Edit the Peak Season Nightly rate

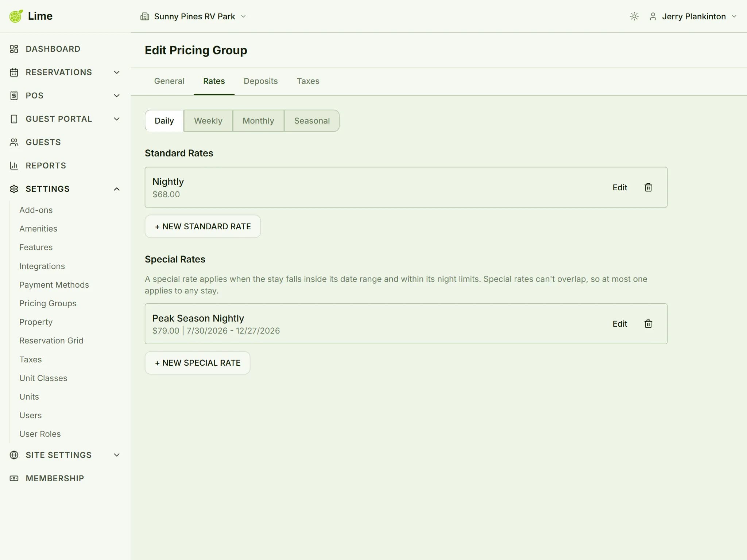[x=620, y=324]
